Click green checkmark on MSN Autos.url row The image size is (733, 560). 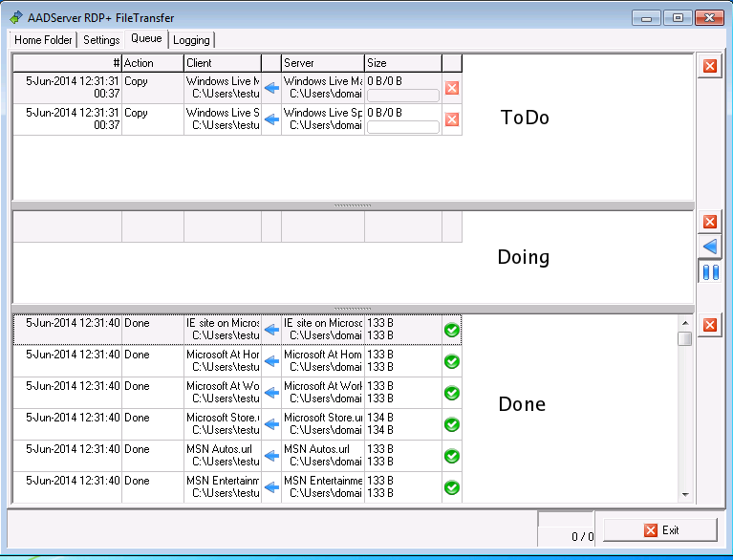[452, 456]
